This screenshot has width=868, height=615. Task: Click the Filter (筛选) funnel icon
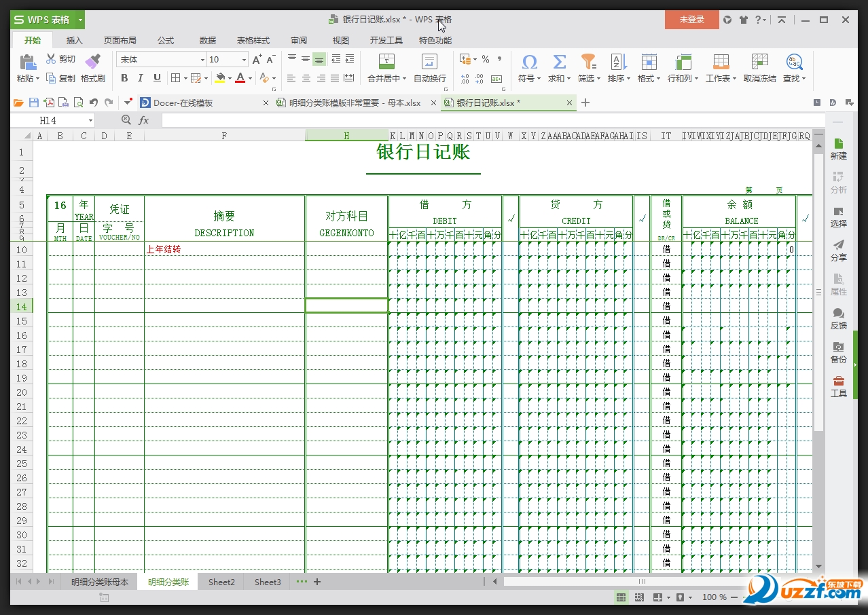tap(588, 62)
